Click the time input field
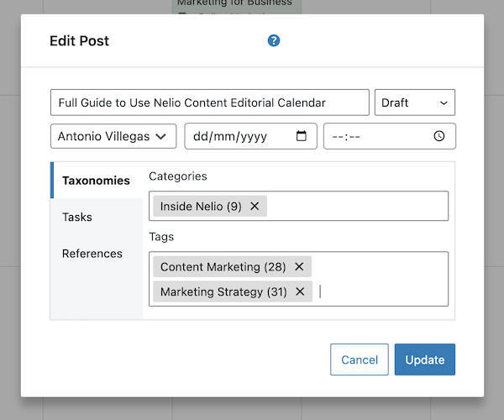The height and width of the screenshot is (420, 504). [x=390, y=136]
